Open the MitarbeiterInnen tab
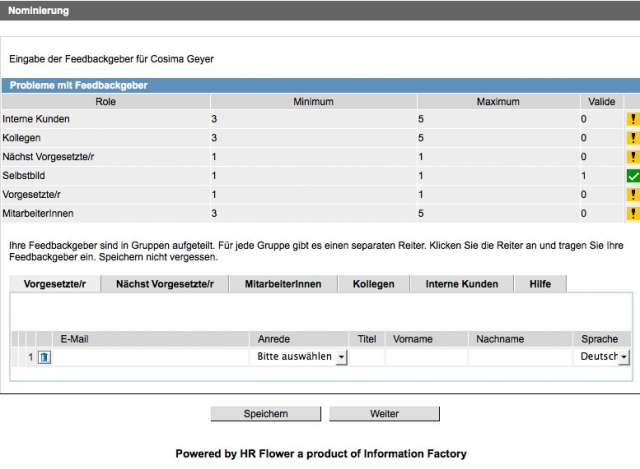Viewport: 640px width, 469px height. tap(283, 284)
